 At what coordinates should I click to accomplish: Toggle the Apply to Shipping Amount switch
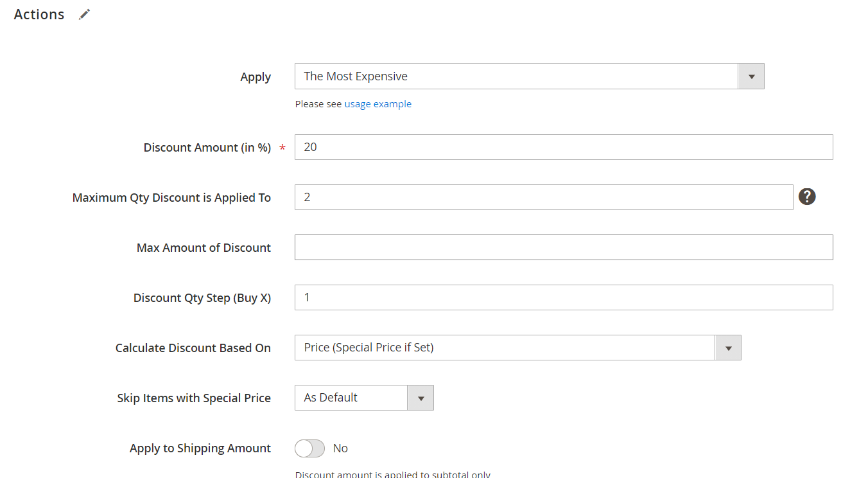tap(309, 448)
